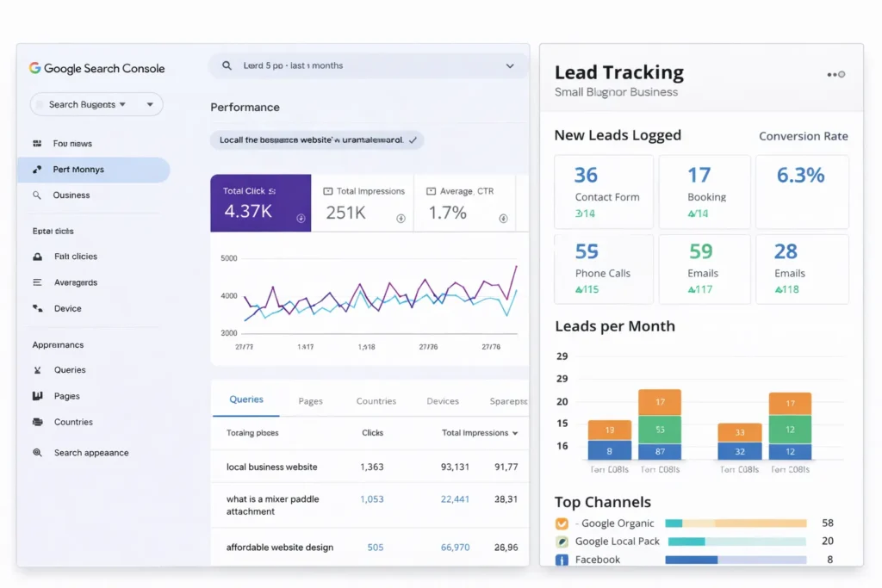Screen dimensions: 882x588
Task: Toggle the checkmark on the local business banner
Action: [411, 139]
